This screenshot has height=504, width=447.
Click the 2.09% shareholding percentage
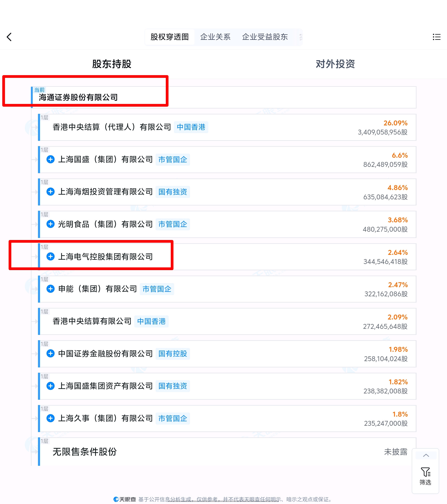coord(397,317)
